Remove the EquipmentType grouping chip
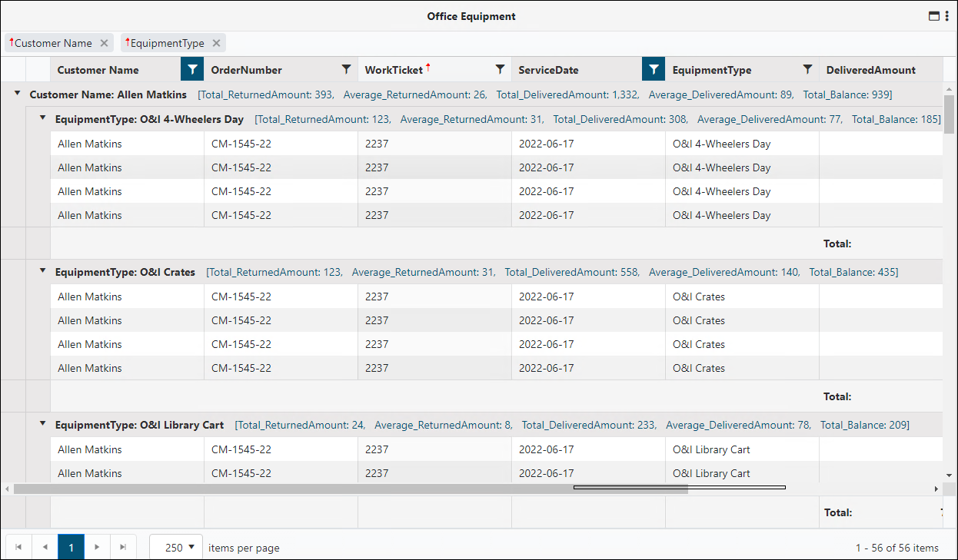Image resolution: width=958 pixels, height=560 pixels. coord(217,42)
